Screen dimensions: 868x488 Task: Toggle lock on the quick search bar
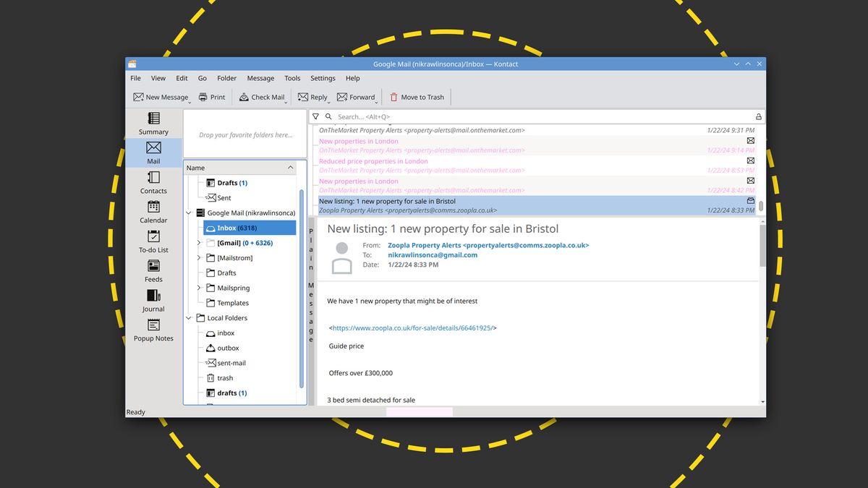758,116
